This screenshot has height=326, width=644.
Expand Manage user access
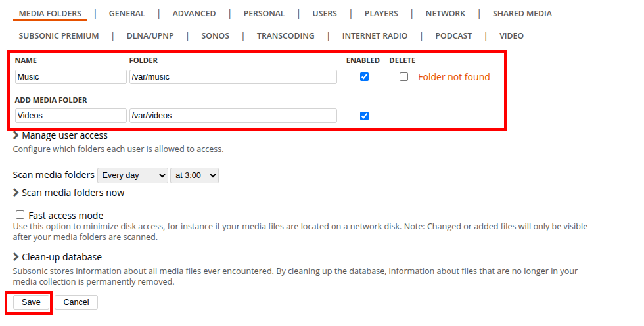(65, 135)
